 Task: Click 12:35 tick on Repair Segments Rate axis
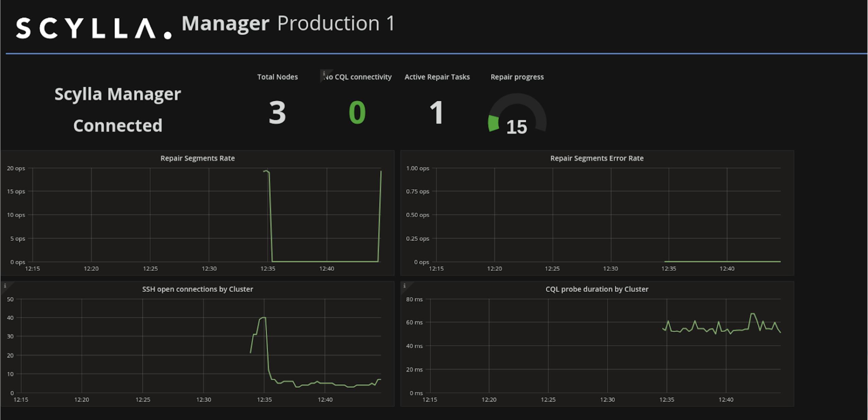[268, 269]
